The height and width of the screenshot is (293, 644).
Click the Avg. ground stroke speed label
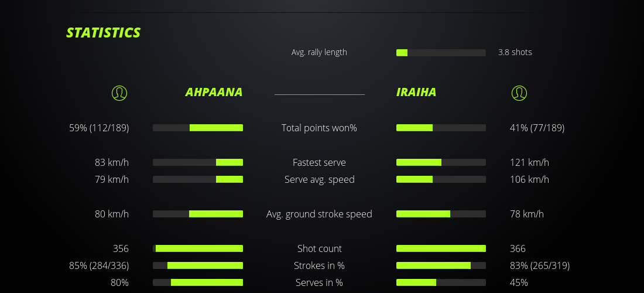(x=319, y=214)
